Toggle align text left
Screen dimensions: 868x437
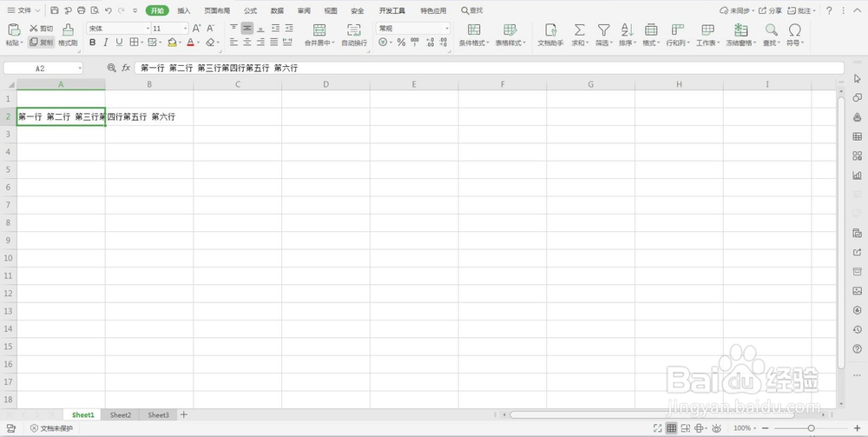coord(233,42)
